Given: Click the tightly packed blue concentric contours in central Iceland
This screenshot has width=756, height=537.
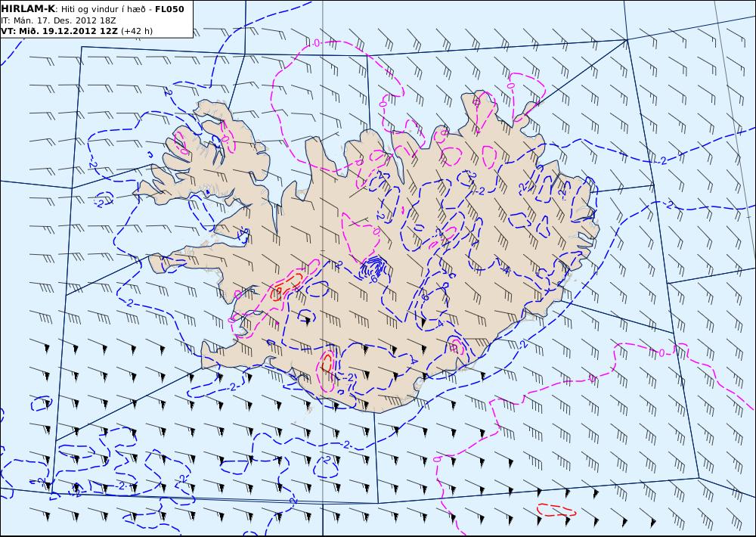Looking at the screenshot, I should (373, 267).
